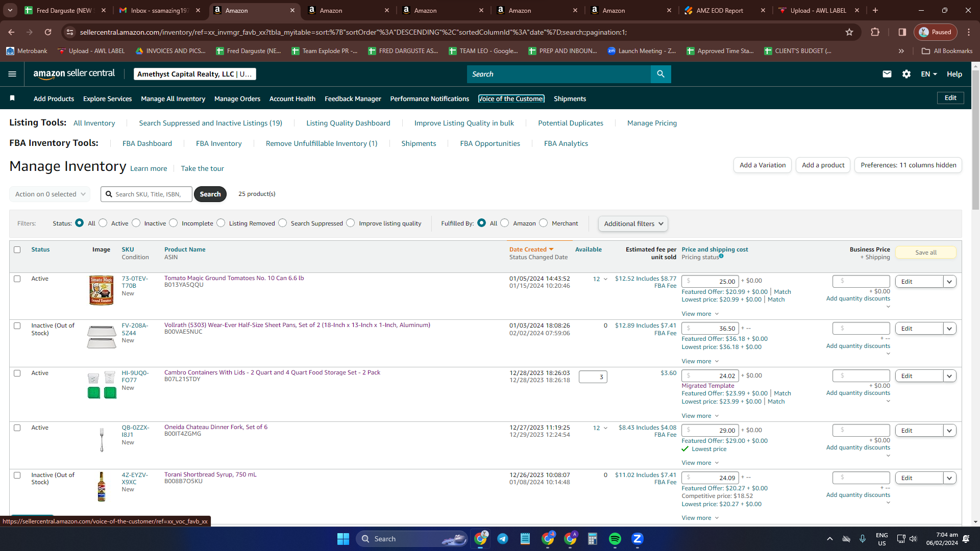
Task: Open the FBA Dashboard link
Action: [x=147, y=143]
